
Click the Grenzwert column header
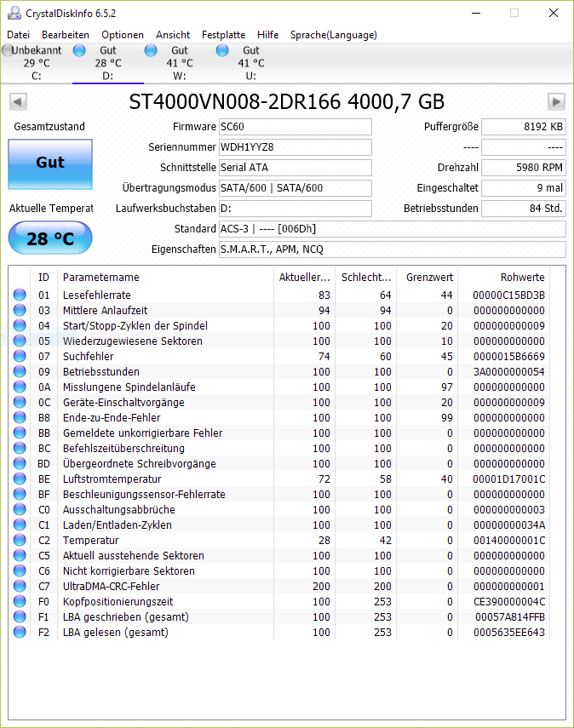tap(428, 278)
